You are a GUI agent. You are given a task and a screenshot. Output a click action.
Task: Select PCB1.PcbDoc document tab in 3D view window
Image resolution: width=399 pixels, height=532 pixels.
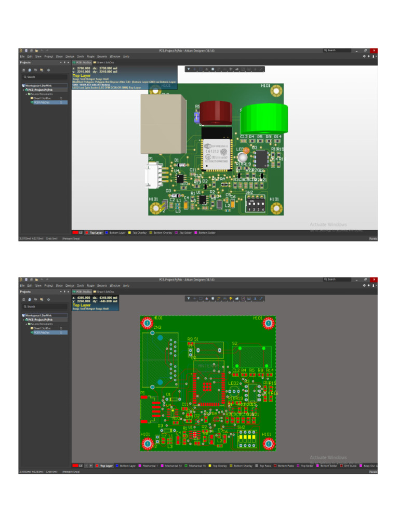82,62
